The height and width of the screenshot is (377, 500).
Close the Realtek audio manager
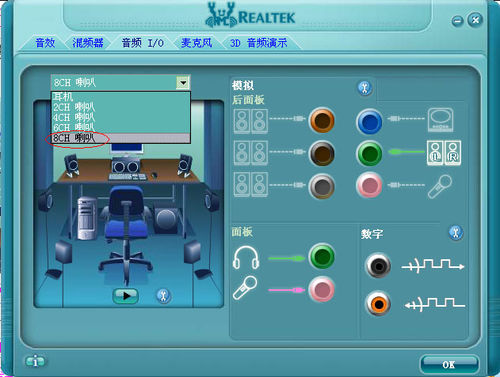[x=475, y=20]
